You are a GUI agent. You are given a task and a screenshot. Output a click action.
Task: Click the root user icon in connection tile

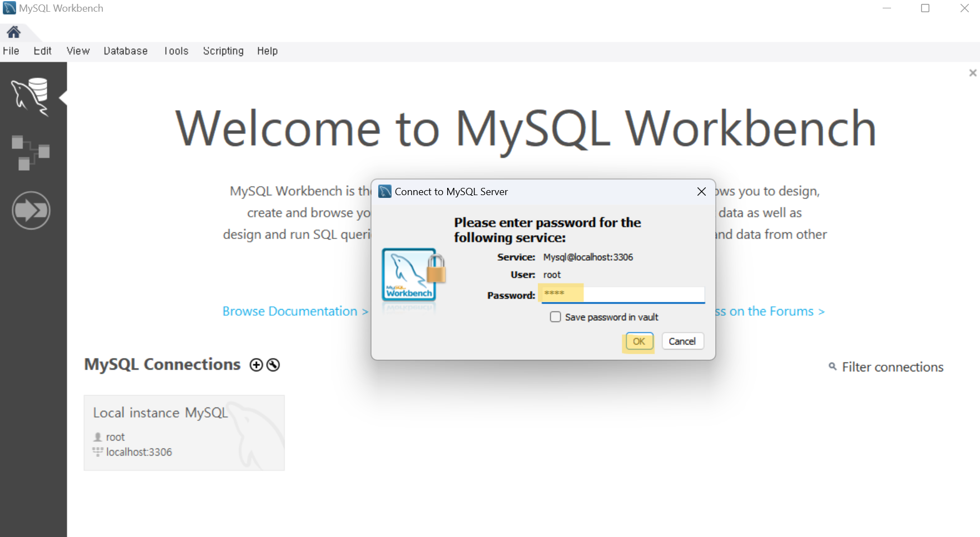tap(98, 437)
